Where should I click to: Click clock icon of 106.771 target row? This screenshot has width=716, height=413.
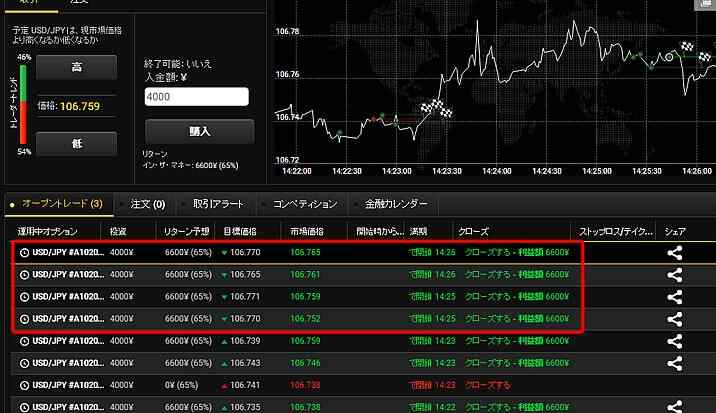tap(24, 297)
